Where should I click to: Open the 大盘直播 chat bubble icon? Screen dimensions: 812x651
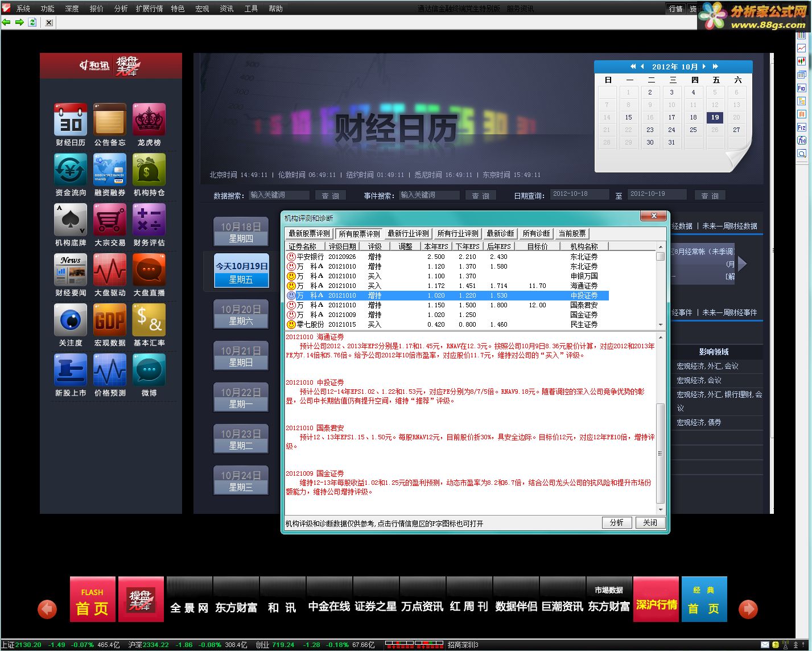(x=149, y=270)
